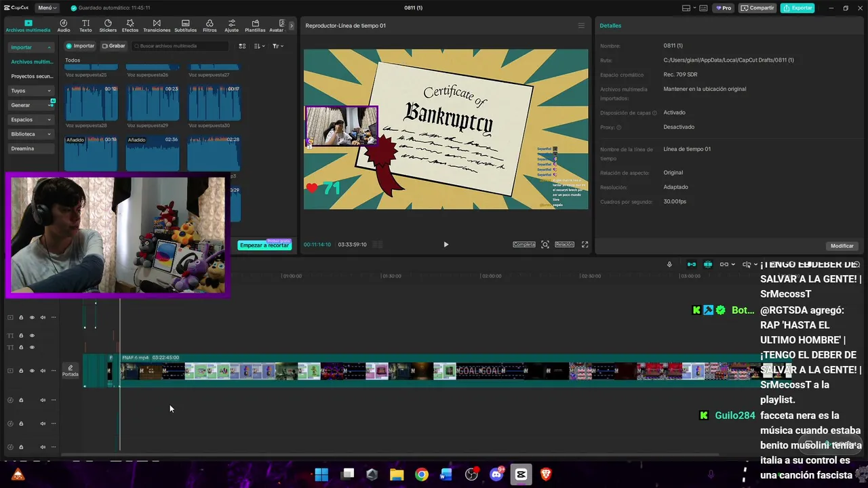Screen dimensions: 868x488
Task: Collapse the Importar sidebar section
Action: tap(31, 47)
